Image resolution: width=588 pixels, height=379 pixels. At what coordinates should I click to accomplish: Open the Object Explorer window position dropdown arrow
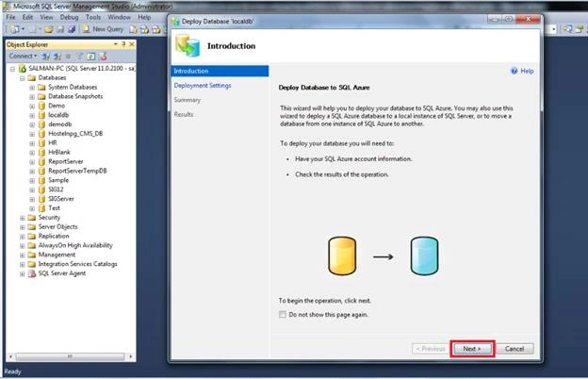tap(116, 44)
